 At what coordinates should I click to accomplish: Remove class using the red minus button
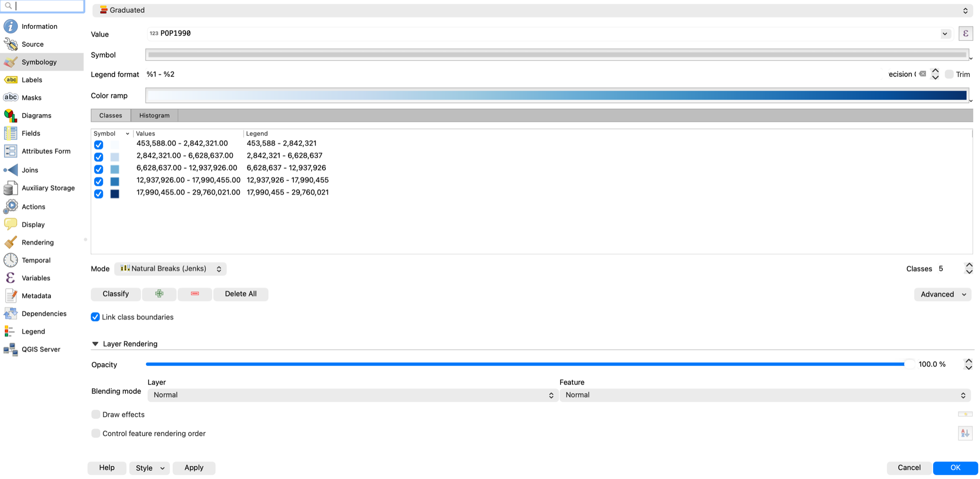click(195, 294)
